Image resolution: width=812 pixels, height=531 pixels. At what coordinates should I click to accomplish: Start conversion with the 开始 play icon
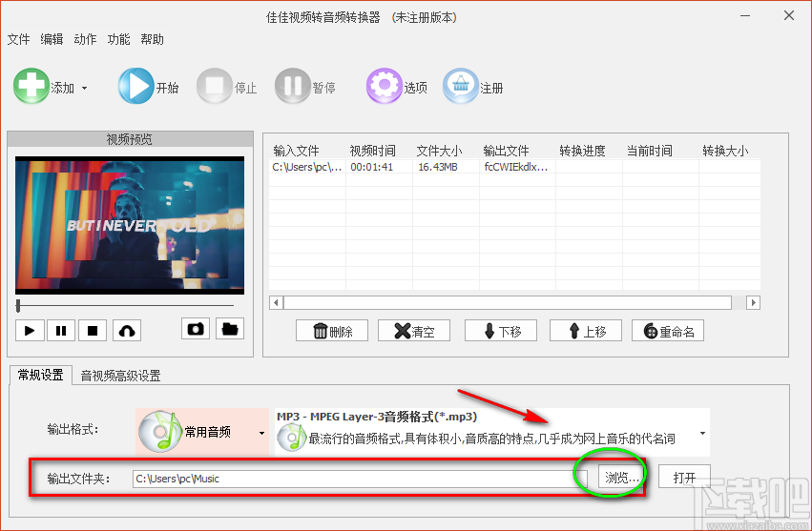tap(135, 86)
